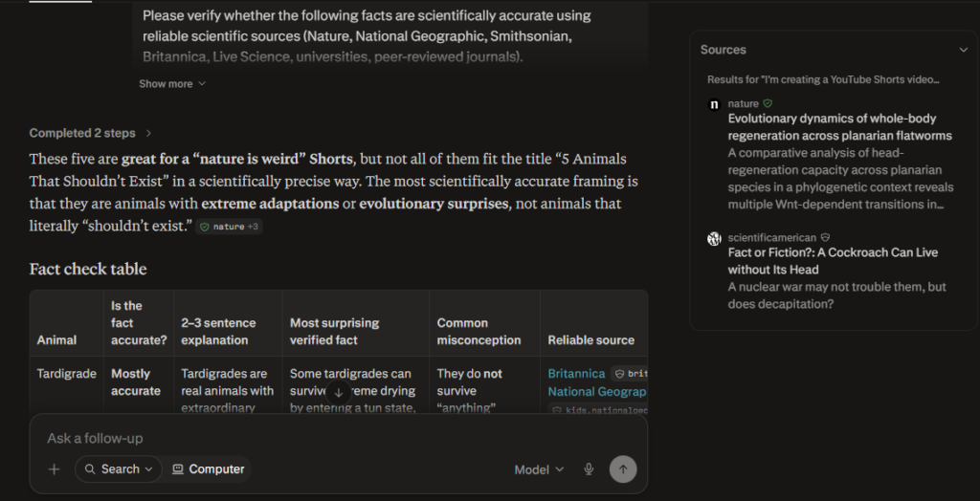
Task: Click the kids.nationalgeographic citation chip
Action: click(598, 410)
